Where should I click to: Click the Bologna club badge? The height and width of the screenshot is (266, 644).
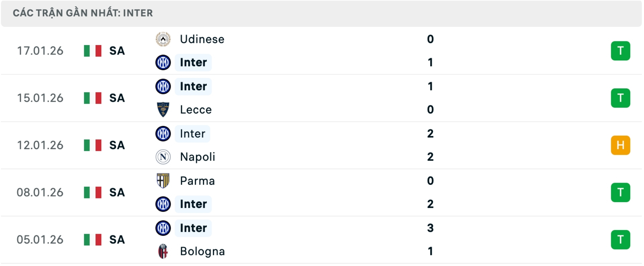tap(163, 251)
